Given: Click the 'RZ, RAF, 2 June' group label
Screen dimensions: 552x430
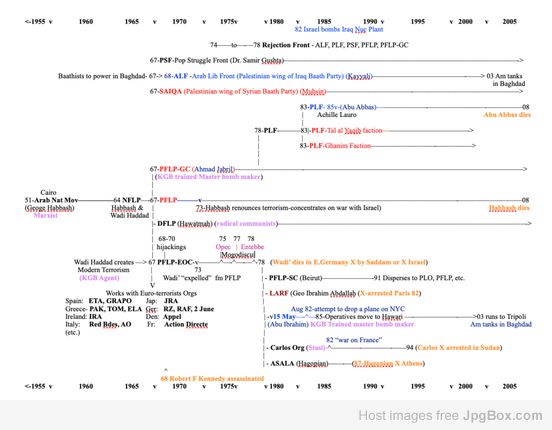Looking at the screenshot, I should pos(189,309).
